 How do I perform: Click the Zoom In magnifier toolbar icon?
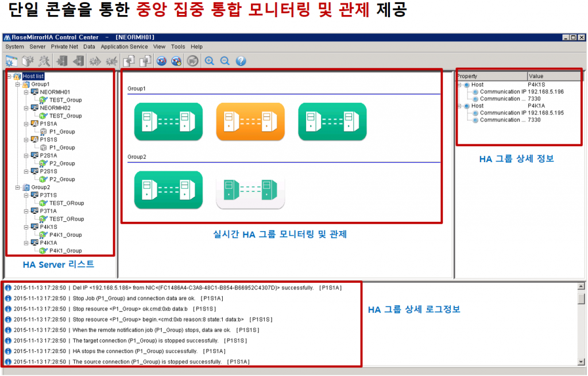pyautogui.click(x=210, y=61)
